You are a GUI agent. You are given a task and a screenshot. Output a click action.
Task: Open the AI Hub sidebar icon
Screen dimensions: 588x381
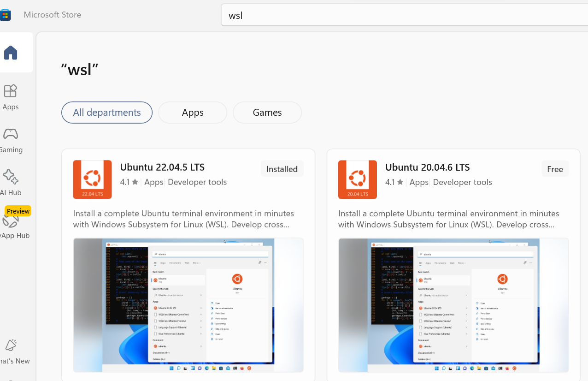(x=11, y=183)
